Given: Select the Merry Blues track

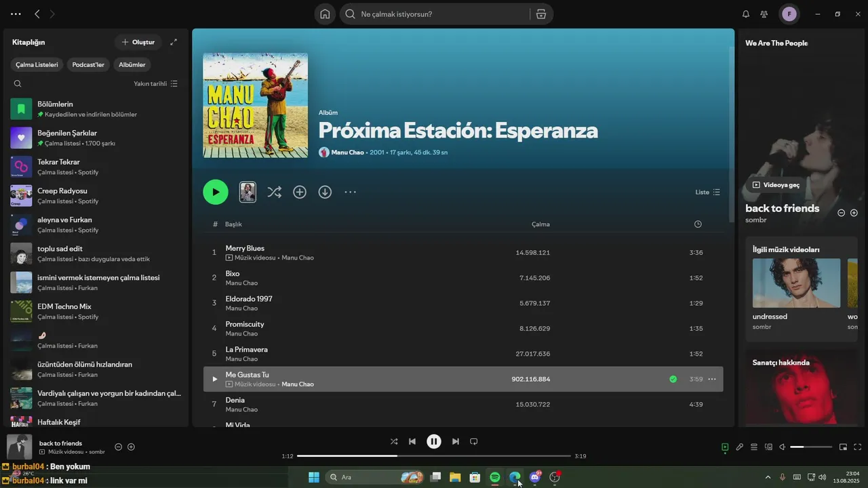Looking at the screenshot, I should [463, 253].
